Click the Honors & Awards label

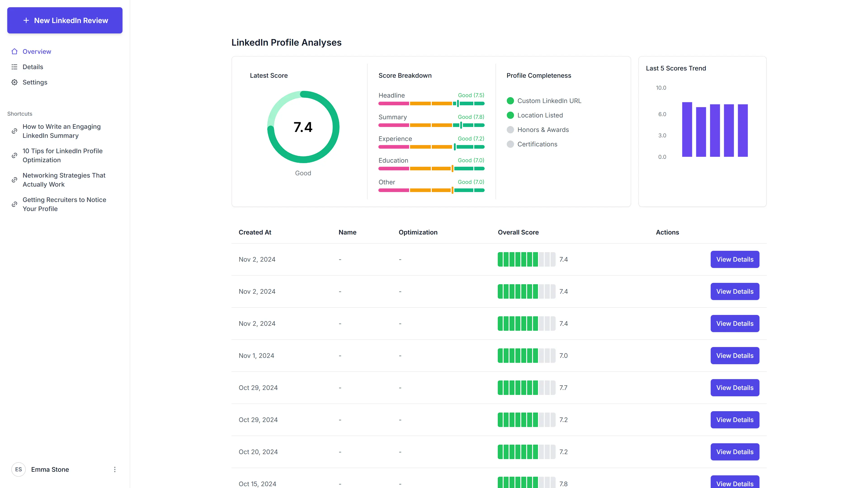pyautogui.click(x=543, y=130)
